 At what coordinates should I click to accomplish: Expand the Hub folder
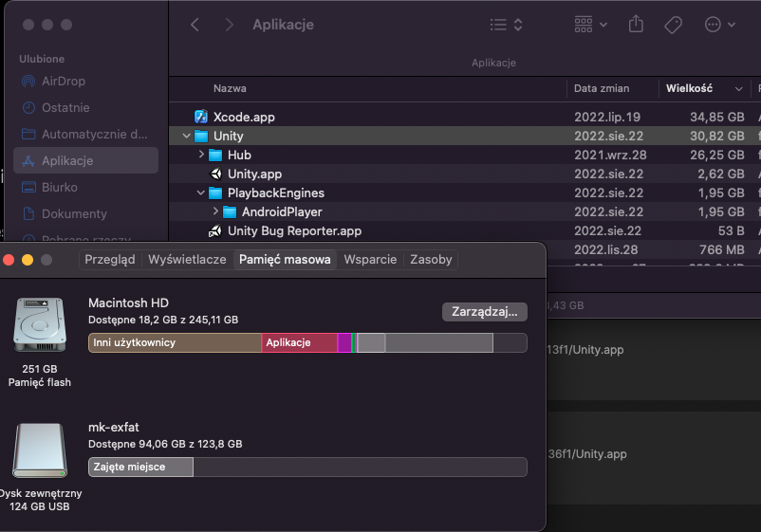click(x=201, y=155)
